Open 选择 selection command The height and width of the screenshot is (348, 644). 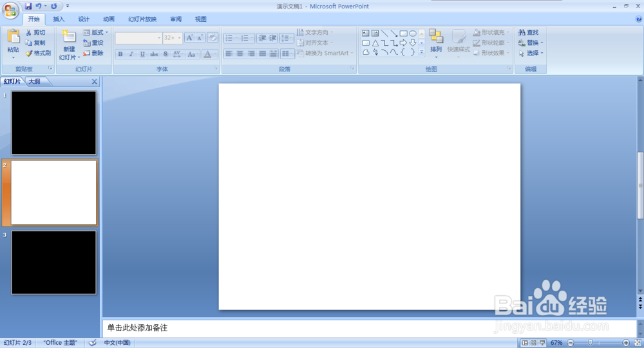coord(531,53)
